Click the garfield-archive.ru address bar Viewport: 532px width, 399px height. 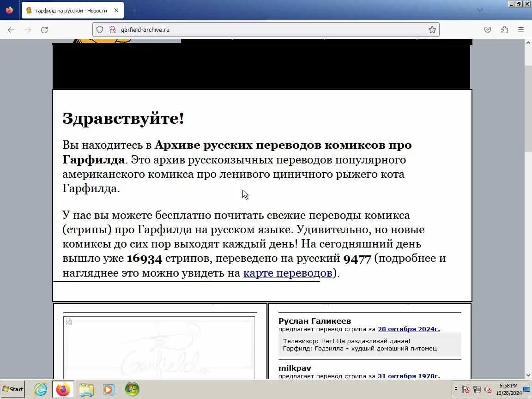point(266,30)
